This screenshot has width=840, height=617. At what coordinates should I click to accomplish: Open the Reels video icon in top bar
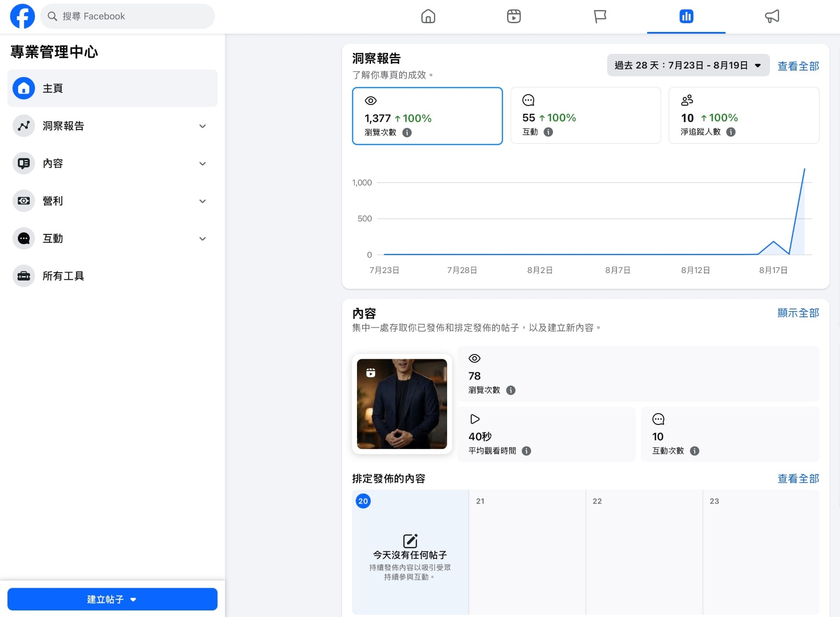point(514,16)
